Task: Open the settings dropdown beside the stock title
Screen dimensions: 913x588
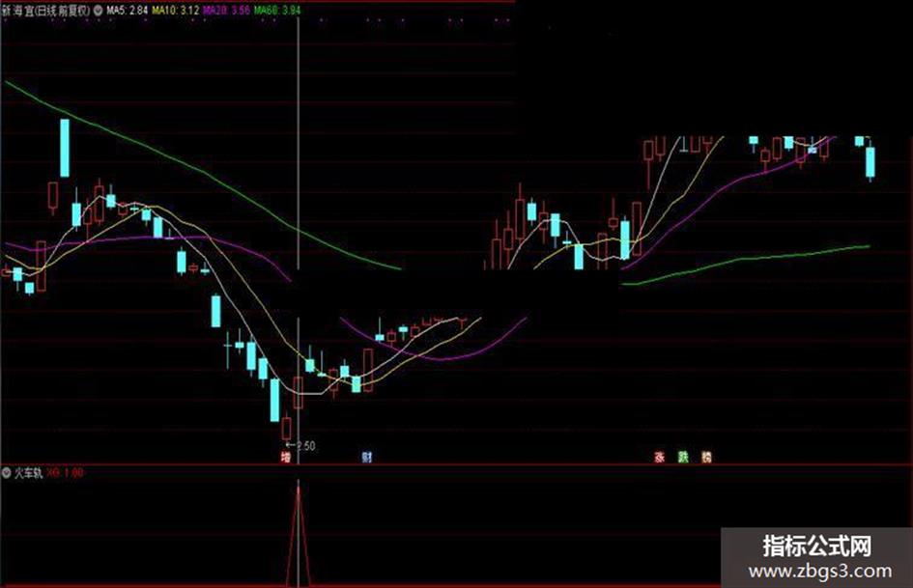Action: click(98, 10)
